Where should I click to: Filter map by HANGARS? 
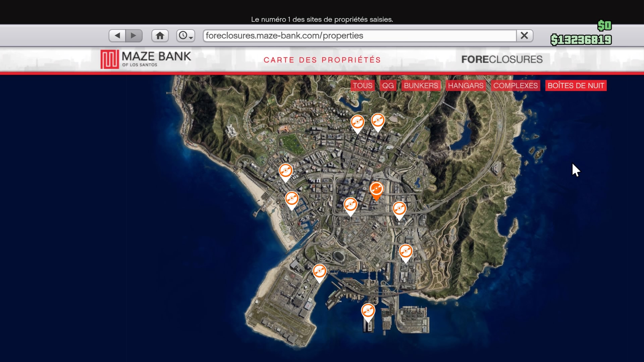[466, 85]
